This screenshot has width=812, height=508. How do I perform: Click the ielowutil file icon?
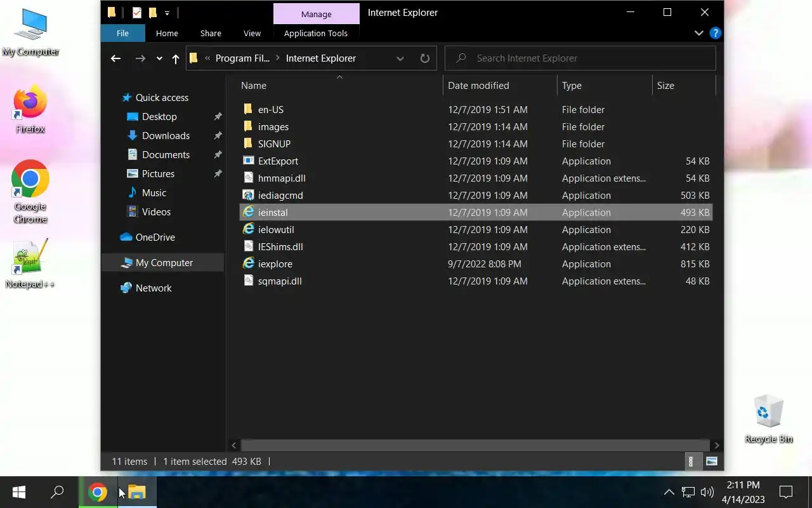pyautogui.click(x=248, y=229)
